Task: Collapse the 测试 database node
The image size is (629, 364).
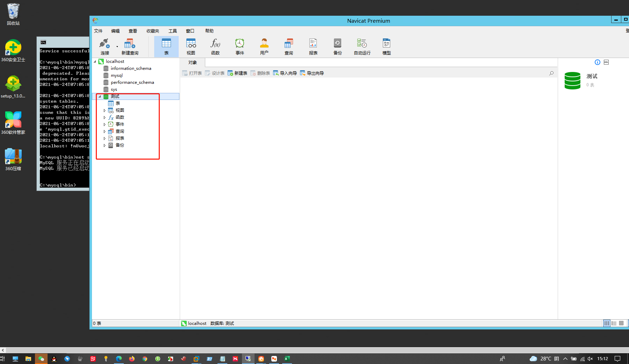Action: click(x=100, y=96)
